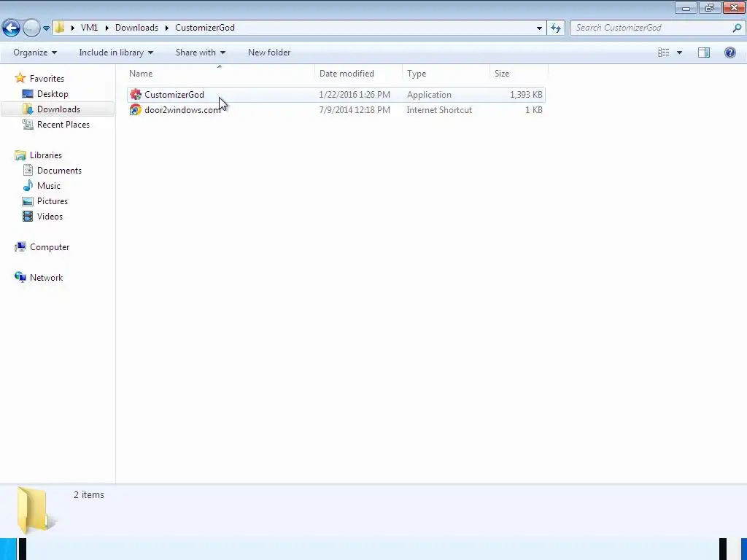Open the recent pages history dropdown arrow
Screen dimensions: 747x560
pyautogui.click(x=46, y=28)
